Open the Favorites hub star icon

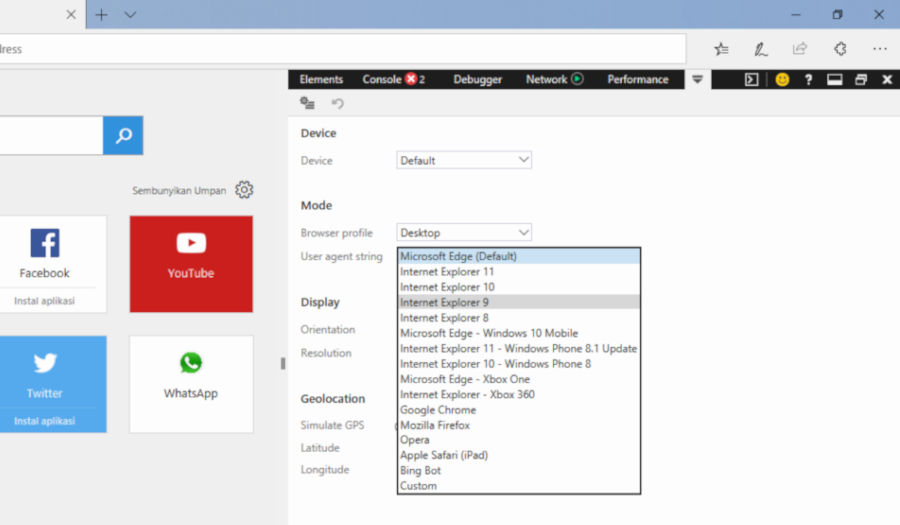pyautogui.click(x=721, y=49)
